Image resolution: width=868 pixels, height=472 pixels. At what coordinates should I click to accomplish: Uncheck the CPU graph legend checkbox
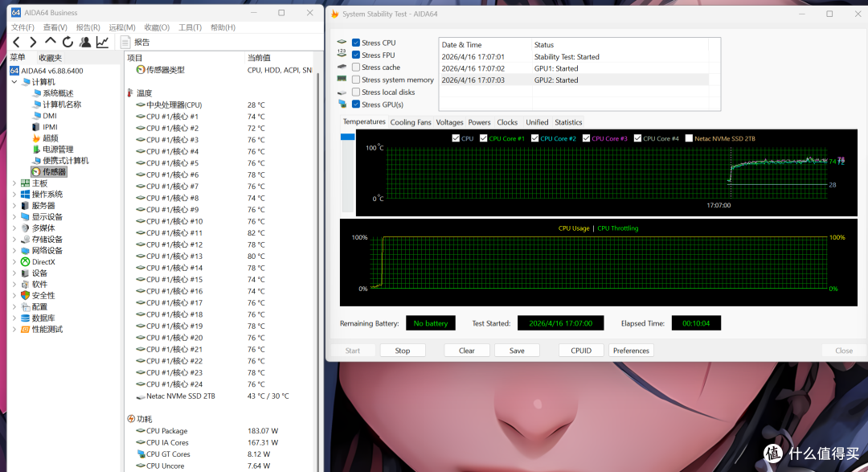point(456,138)
